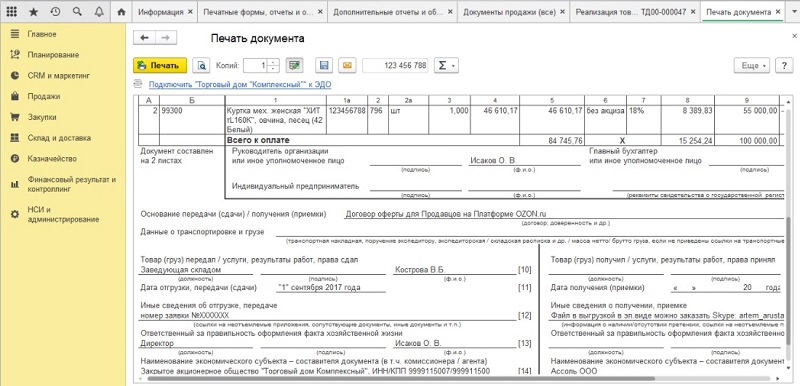Open the Sigma sum dropdown
The width and height of the screenshot is (800, 386).
pyautogui.click(x=446, y=65)
